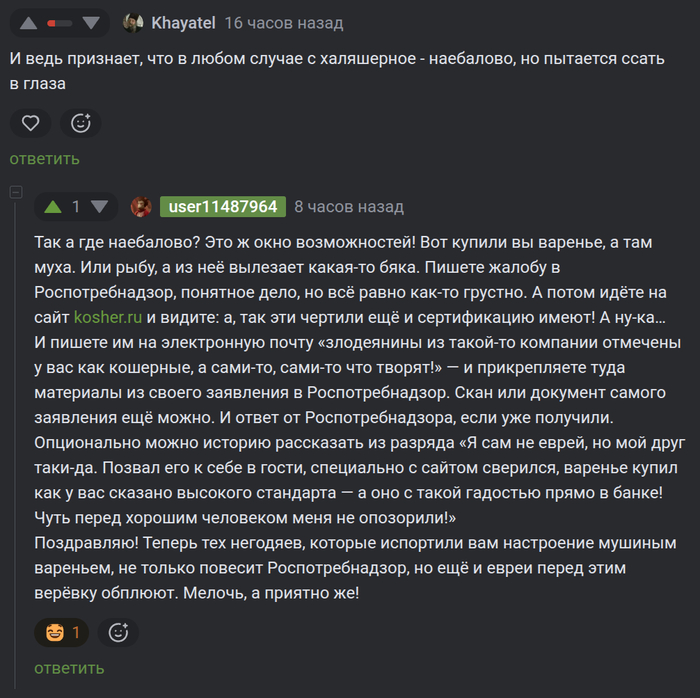
Task: Toggle the smiley reaction with count 1
Action: click(62, 632)
